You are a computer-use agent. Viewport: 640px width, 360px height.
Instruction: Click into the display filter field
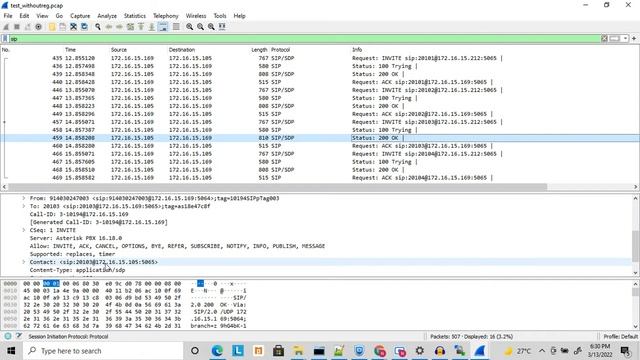304,39
